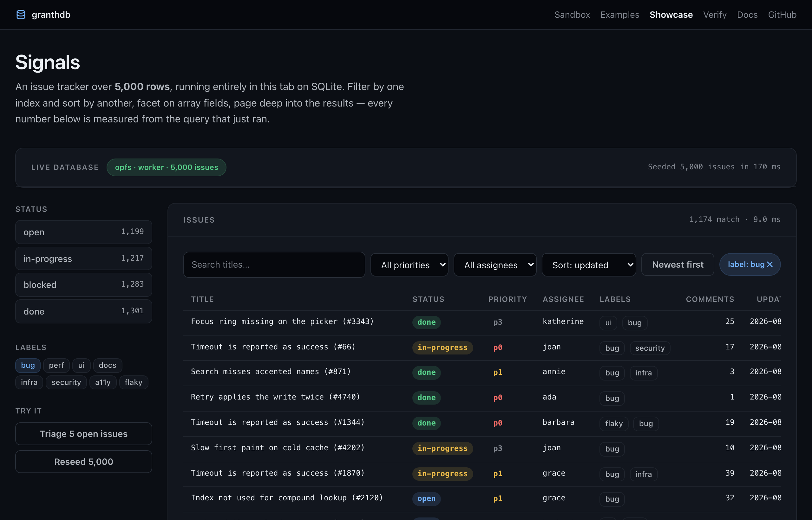Switch the Newest first sort order

coord(677,264)
